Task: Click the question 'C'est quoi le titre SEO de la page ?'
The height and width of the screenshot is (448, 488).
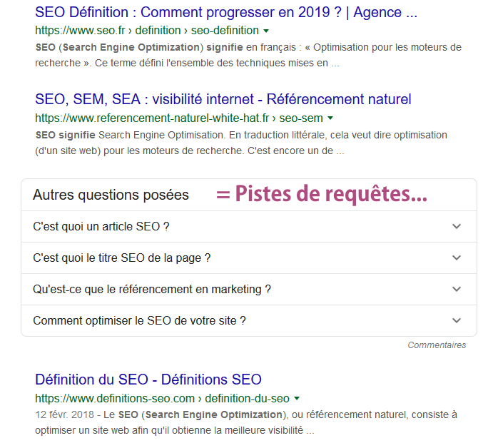Action: click(122, 258)
